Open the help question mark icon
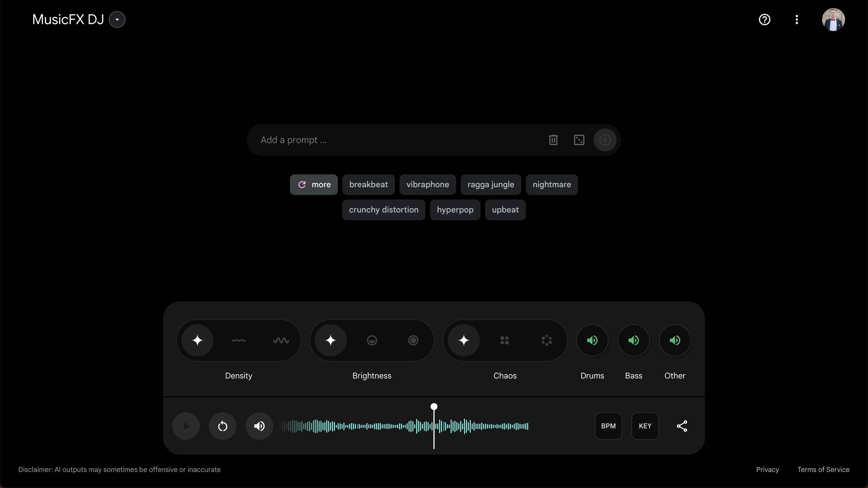This screenshot has width=868, height=488. pos(764,20)
